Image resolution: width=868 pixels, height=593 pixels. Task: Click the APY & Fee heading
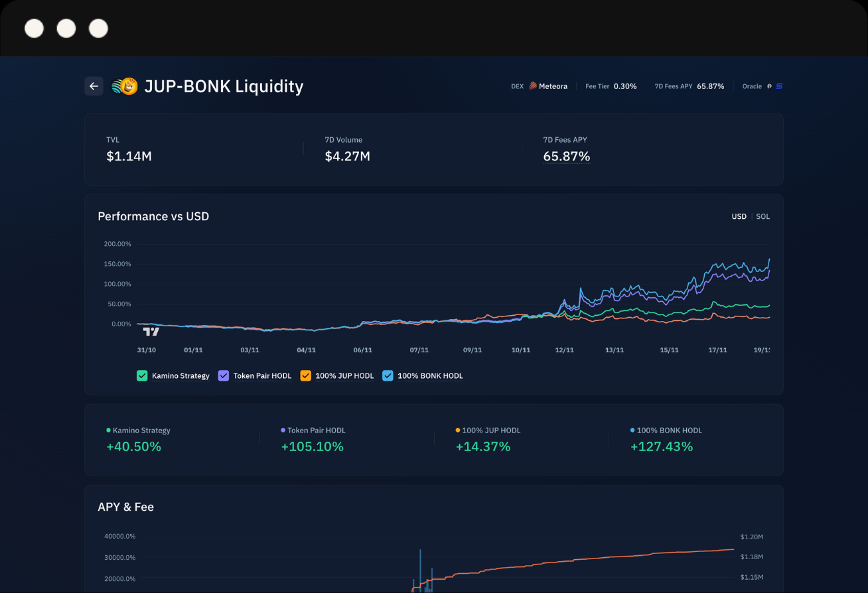click(x=125, y=507)
